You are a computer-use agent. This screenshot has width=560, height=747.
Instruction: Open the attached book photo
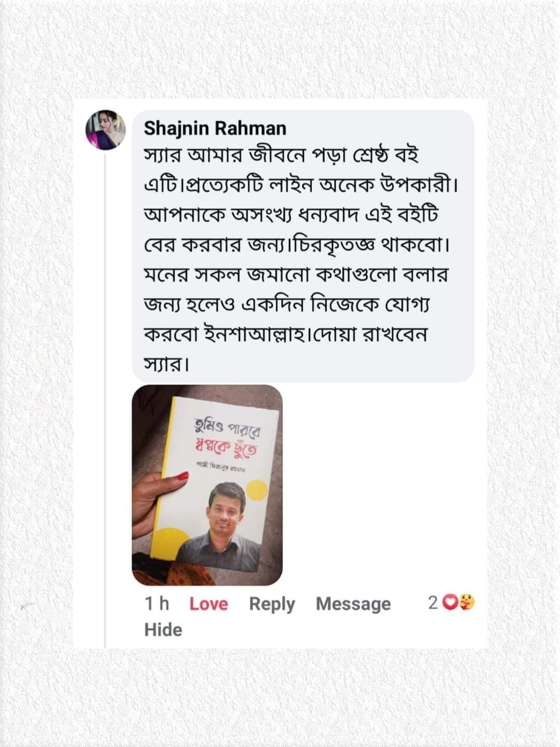tap(207, 485)
